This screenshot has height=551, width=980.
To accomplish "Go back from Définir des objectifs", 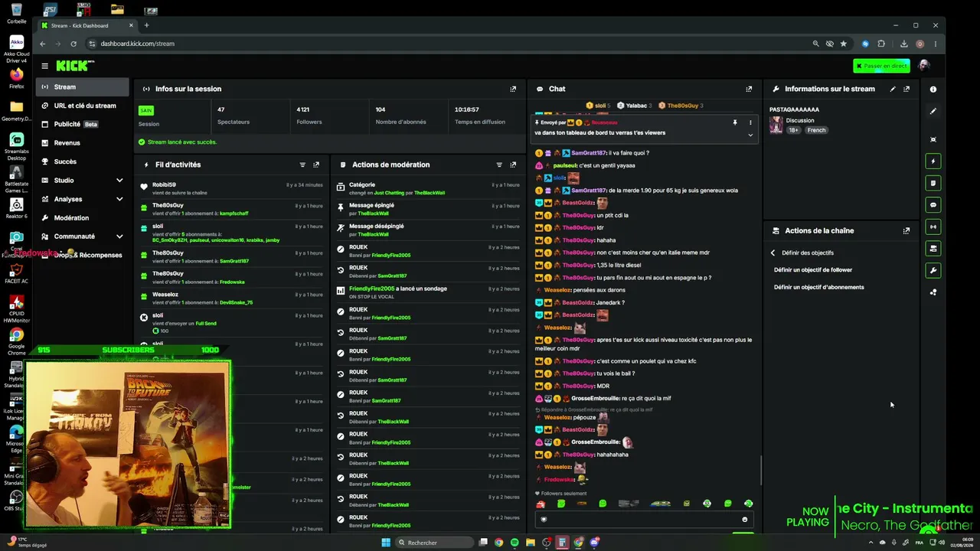I will (x=773, y=253).
